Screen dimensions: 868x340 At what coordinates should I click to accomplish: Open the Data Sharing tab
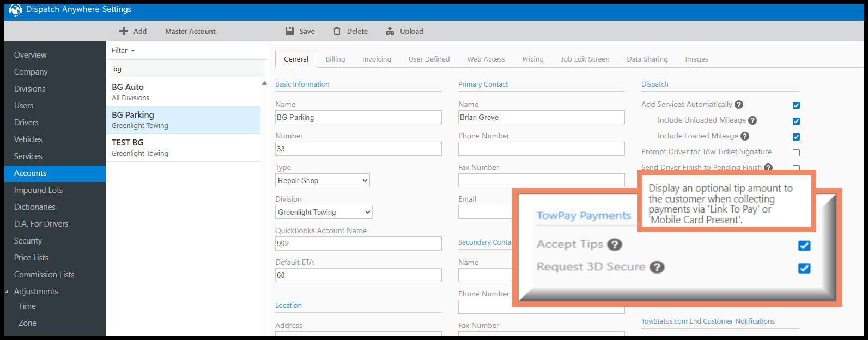647,59
